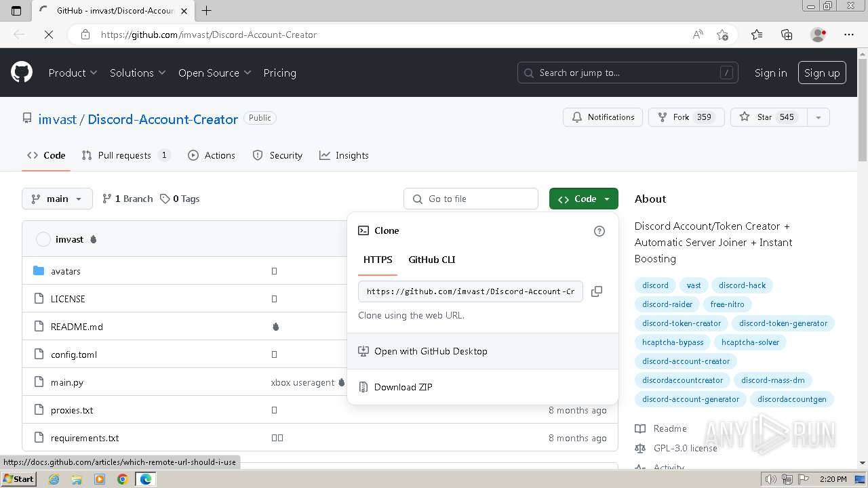Open the avatars folder
The image size is (868, 488).
click(x=66, y=271)
